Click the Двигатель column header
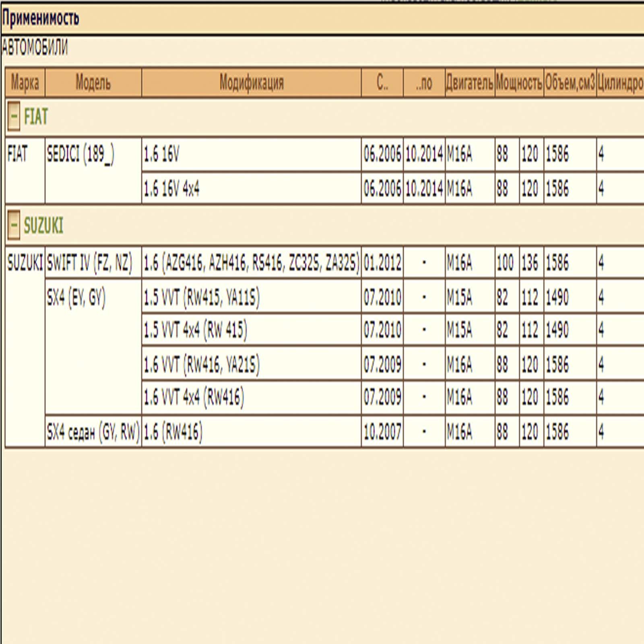The image size is (644, 644). tap(470, 83)
